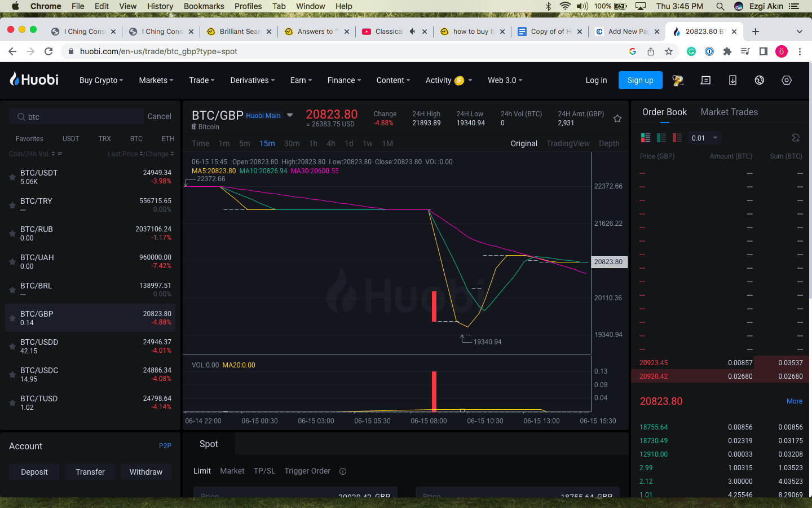Reload the page in Chrome
The height and width of the screenshot is (508, 812).
coord(48,51)
